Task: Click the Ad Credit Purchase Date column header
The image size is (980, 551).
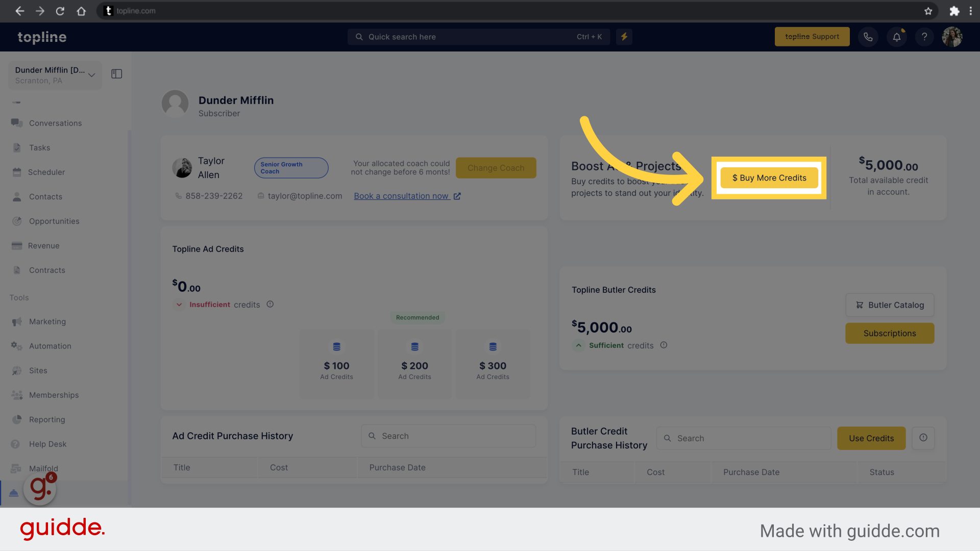Action: pos(397,467)
